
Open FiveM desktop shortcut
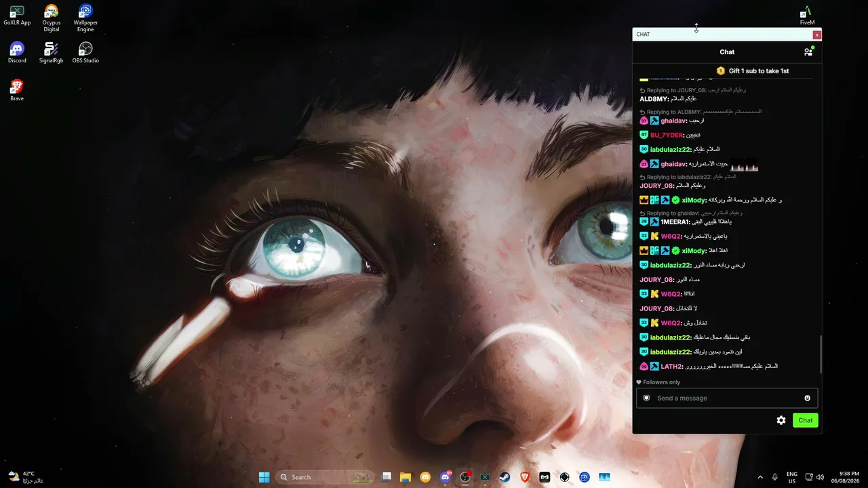[x=807, y=16]
